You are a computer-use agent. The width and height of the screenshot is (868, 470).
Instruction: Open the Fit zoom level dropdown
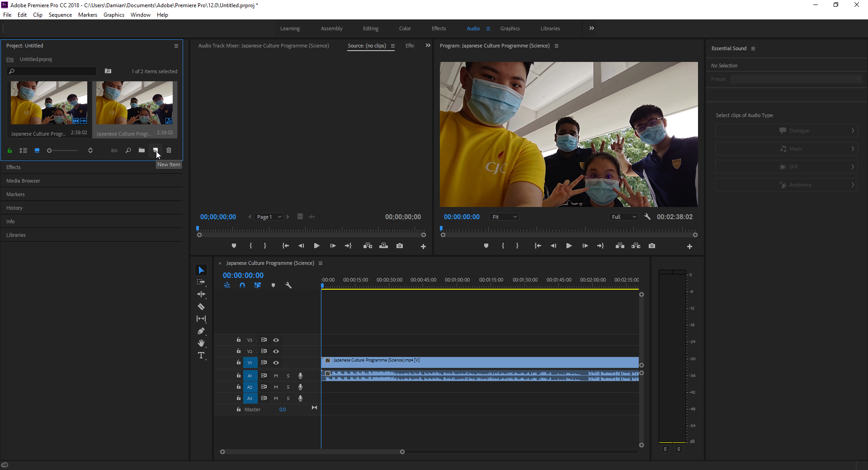[x=504, y=217]
